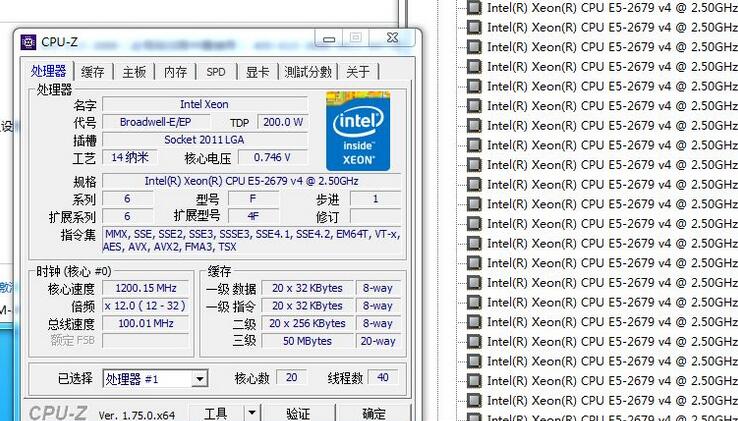
Task: Click the name field showing Intel Xeon
Action: (204, 105)
